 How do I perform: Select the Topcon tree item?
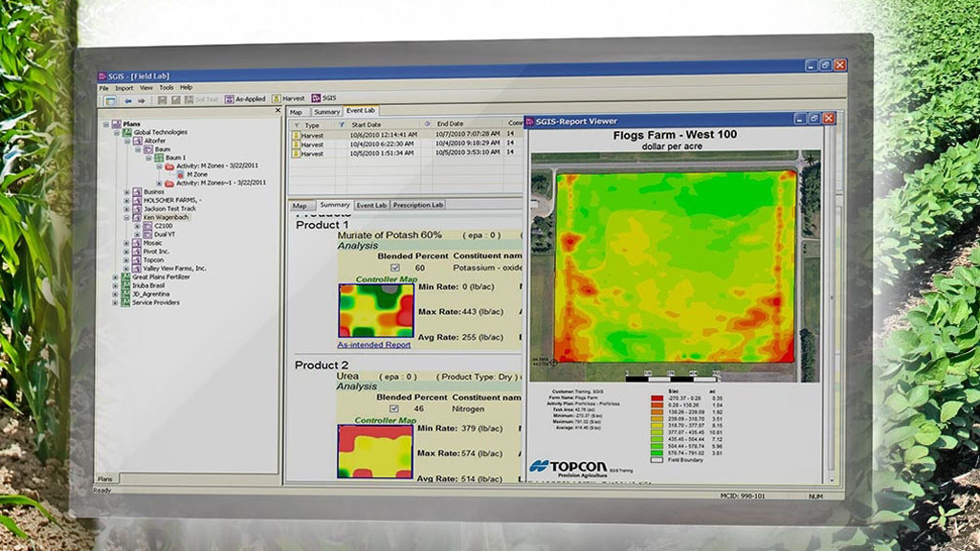153,260
